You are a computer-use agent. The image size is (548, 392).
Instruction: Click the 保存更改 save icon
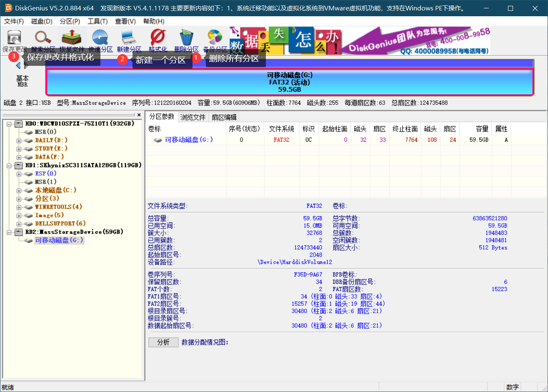pyautogui.click(x=14, y=37)
